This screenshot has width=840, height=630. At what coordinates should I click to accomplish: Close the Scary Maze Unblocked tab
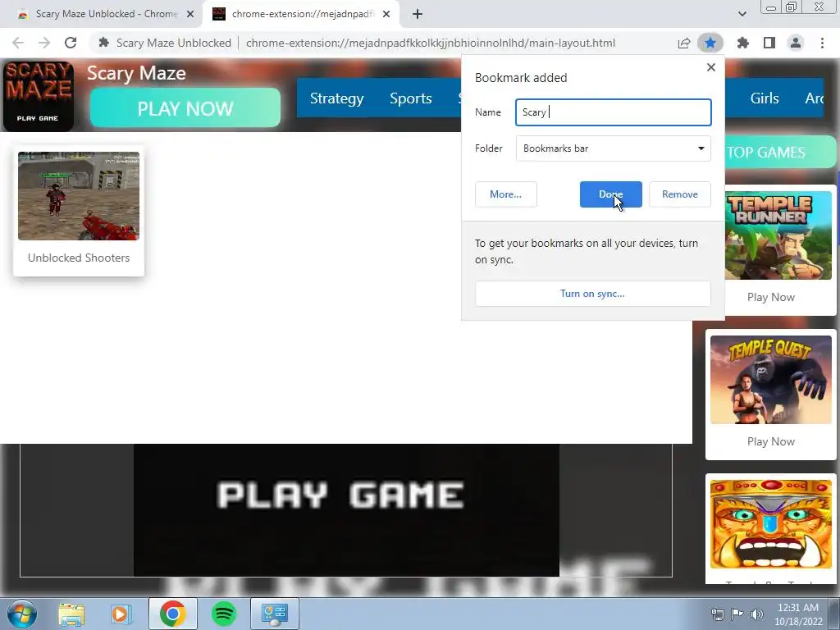[190, 15]
